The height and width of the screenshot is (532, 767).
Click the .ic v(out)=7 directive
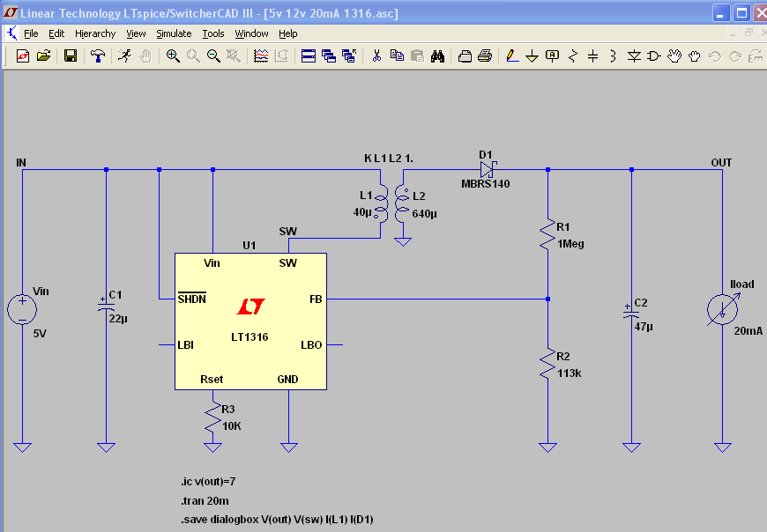(208, 482)
